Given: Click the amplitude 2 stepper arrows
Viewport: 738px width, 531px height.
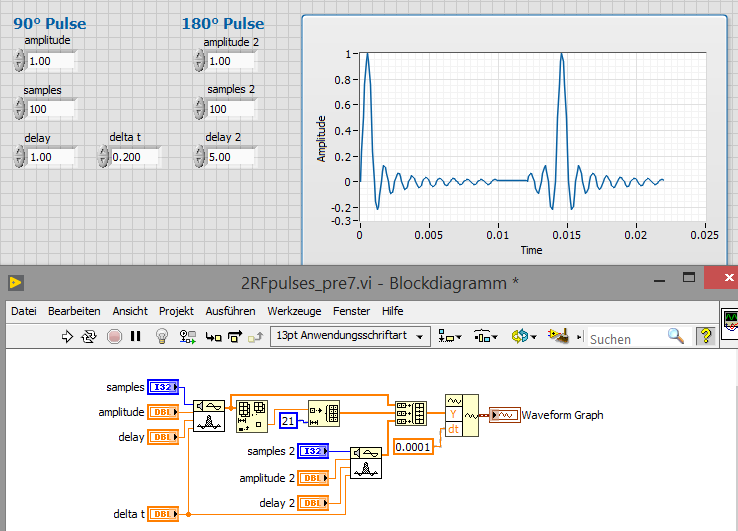Looking at the screenshot, I should 199,61.
